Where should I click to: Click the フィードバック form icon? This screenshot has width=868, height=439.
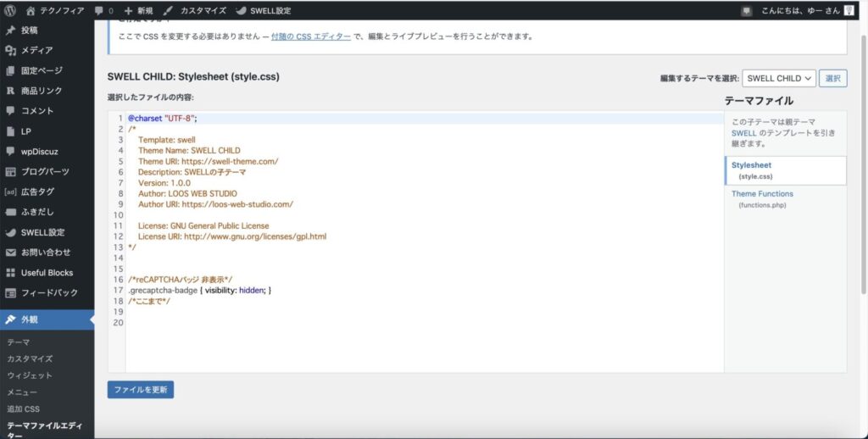click(10, 293)
